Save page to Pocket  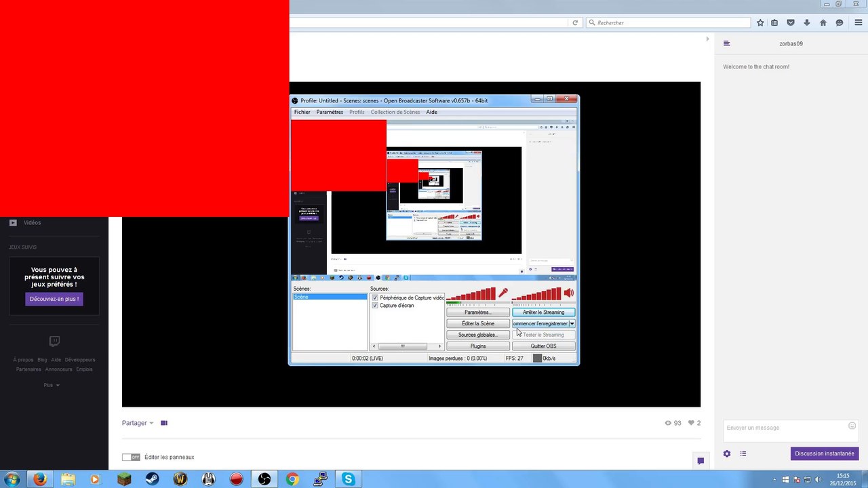click(791, 22)
